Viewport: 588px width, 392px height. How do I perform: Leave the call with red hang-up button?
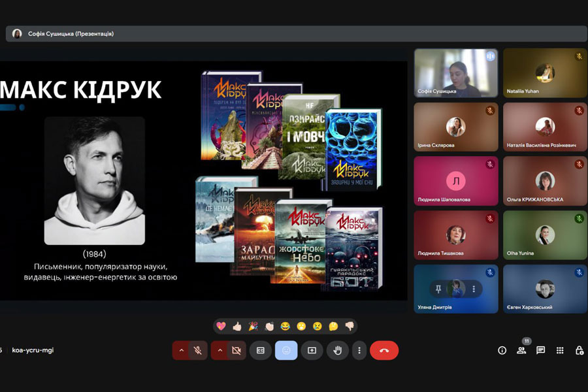[x=384, y=350]
